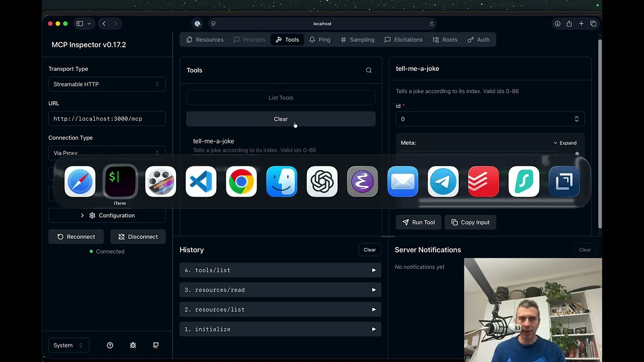Pick the Todoist icon in the app switcher
Screen dimensions: 644x362
pos(484,182)
